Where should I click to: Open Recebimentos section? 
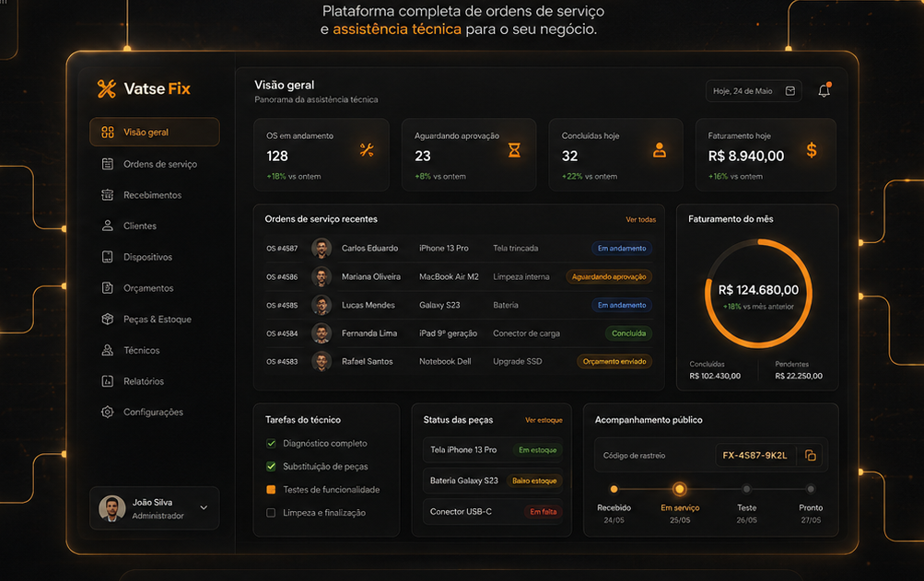[x=155, y=195]
